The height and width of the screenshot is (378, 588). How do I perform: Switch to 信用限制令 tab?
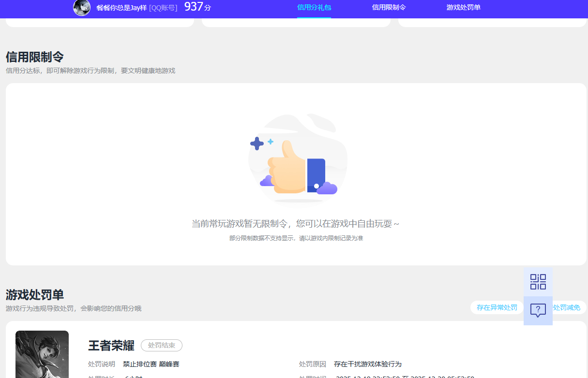coord(389,8)
